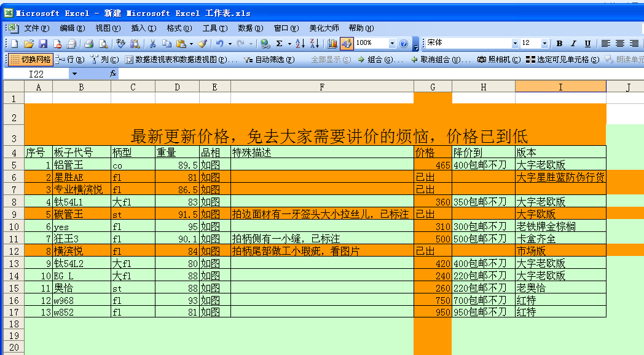The width and height of the screenshot is (644, 355).
Task: Toggle the 切换网格 gridlines button
Action: point(31,60)
